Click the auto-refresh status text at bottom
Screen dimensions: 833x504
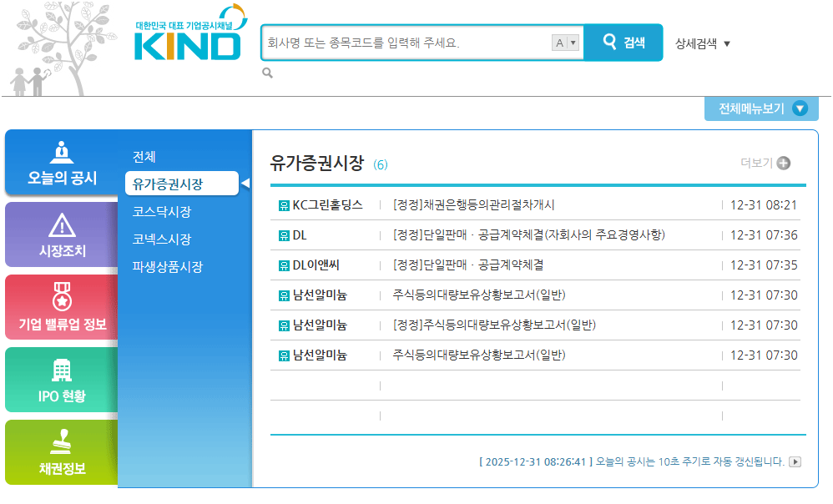(632, 461)
